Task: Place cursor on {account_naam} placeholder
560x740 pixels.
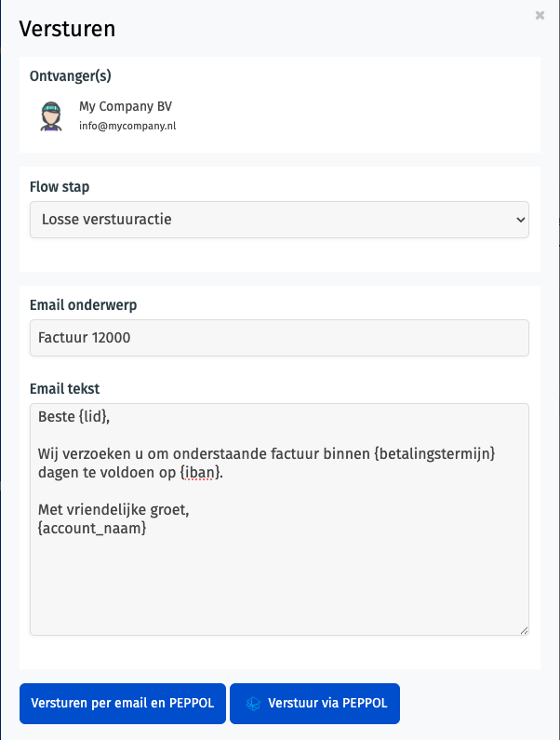Action: [93, 529]
